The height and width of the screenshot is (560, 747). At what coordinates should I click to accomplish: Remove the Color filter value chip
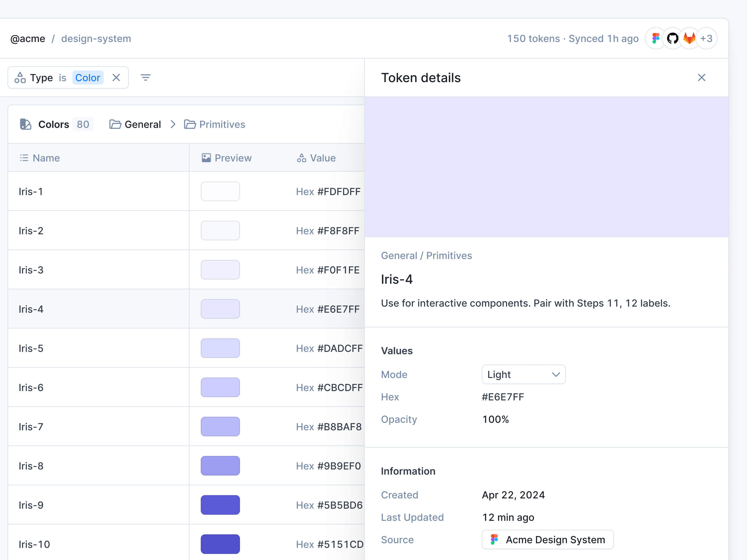(x=116, y=77)
